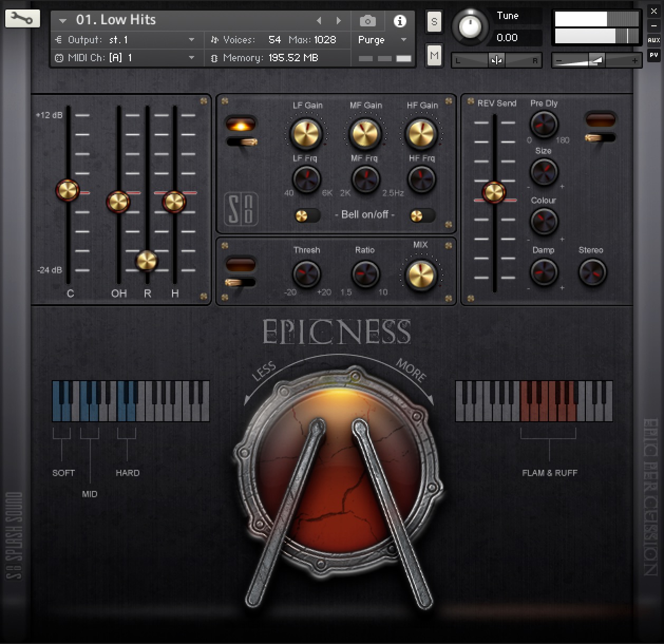Click the next instrument arrow
Viewport: 664px width, 644px height.
[x=339, y=20]
